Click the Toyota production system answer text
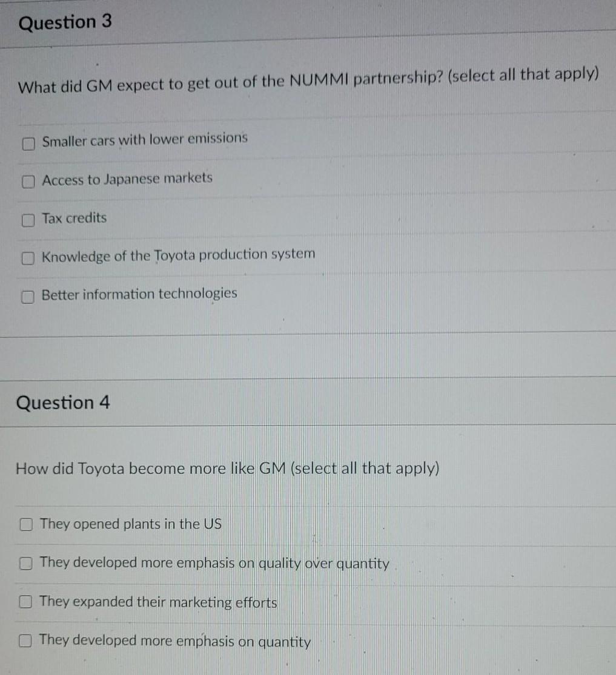Viewport: 616px width, 675px height. (x=178, y=255)
